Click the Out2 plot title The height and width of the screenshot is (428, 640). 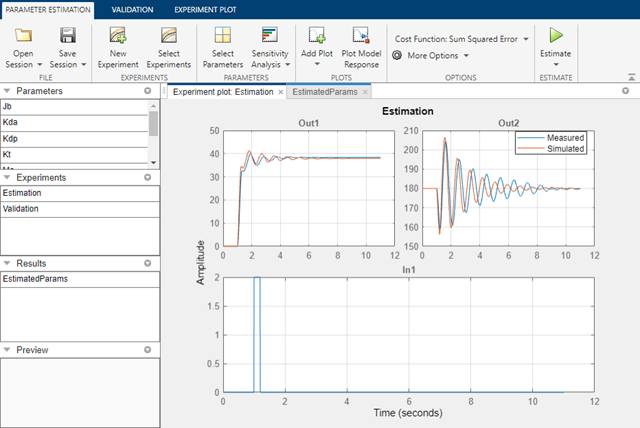509,123
